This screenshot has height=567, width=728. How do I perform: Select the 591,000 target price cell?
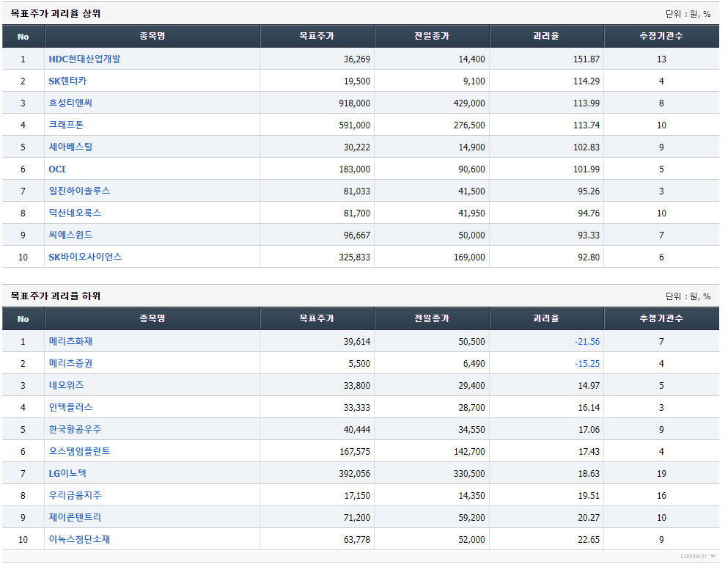pos(354,125)
